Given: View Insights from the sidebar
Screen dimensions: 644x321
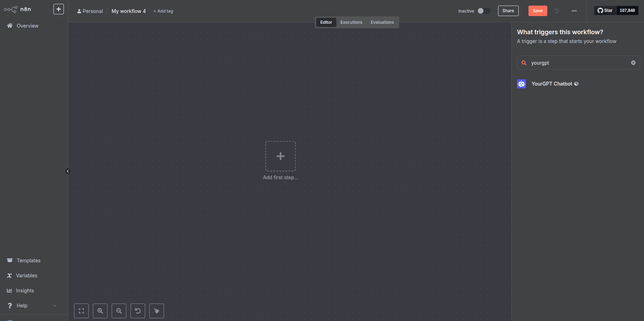Looking at the screenshot, I should click(25, 290).
